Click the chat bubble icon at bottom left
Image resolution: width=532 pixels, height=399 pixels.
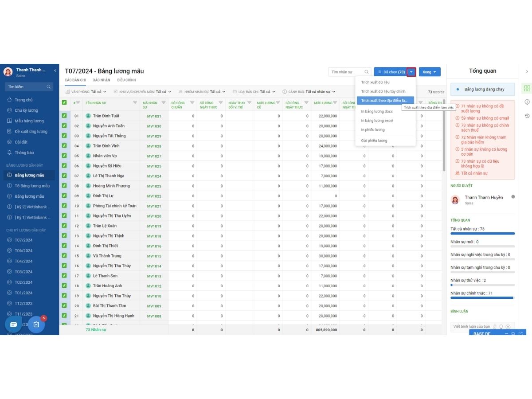click(13, 325)
